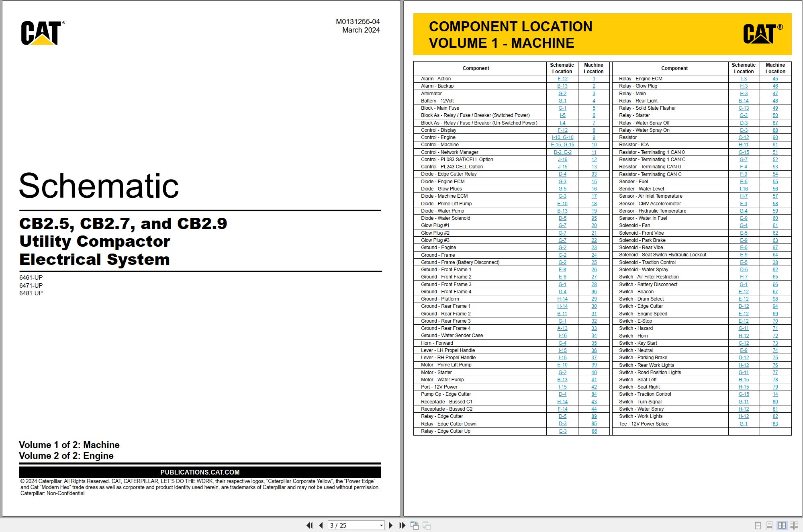Follow machine location 42 for Port - 12V Power
The image size is (803, 532).
pyautogui.click(x=594, y=387)
